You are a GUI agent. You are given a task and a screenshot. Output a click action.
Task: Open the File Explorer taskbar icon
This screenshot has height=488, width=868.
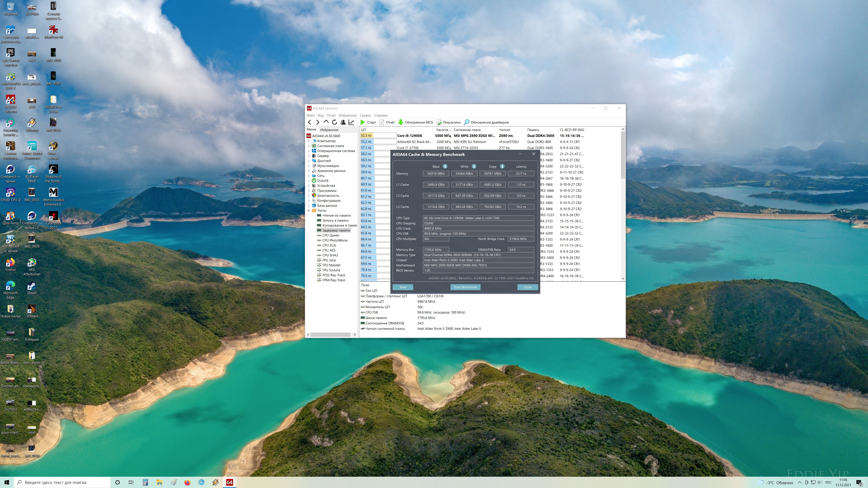(159, 482)
